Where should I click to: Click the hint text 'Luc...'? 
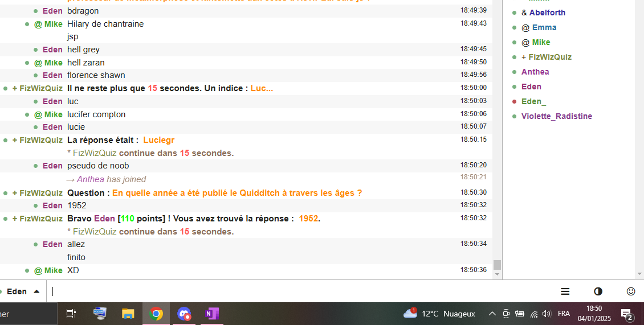point(262,88)
